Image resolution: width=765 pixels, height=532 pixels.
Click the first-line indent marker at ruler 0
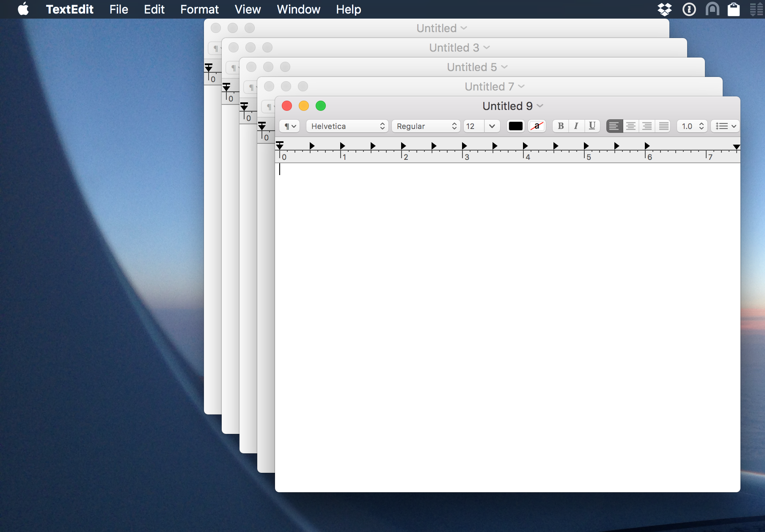[x=280, y=143]
